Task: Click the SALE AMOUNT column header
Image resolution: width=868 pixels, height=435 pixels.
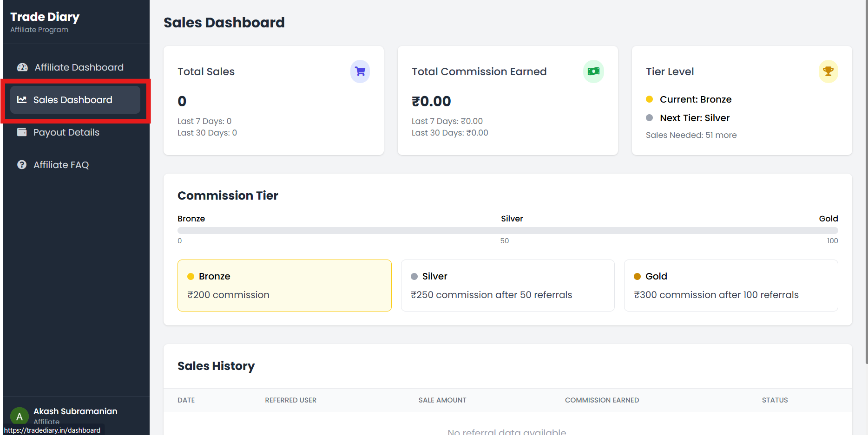Action: pos(442,400)
